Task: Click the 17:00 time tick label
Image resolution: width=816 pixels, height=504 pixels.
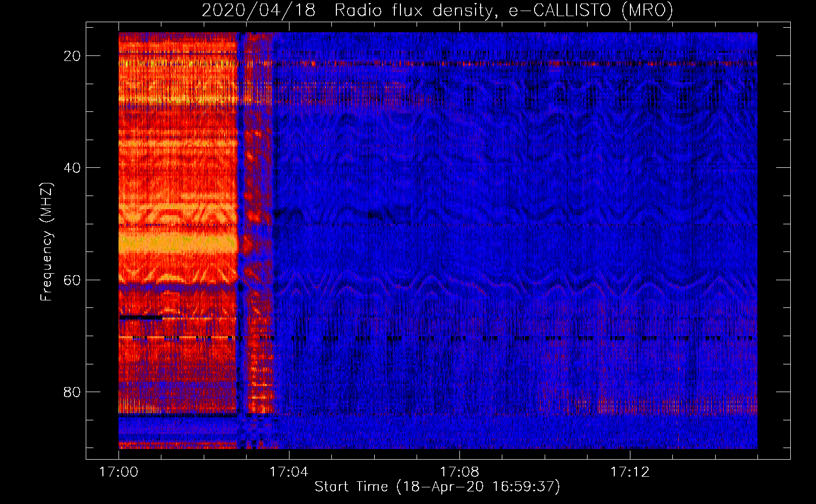Action: pyautogui.click(x=119, y=472)
